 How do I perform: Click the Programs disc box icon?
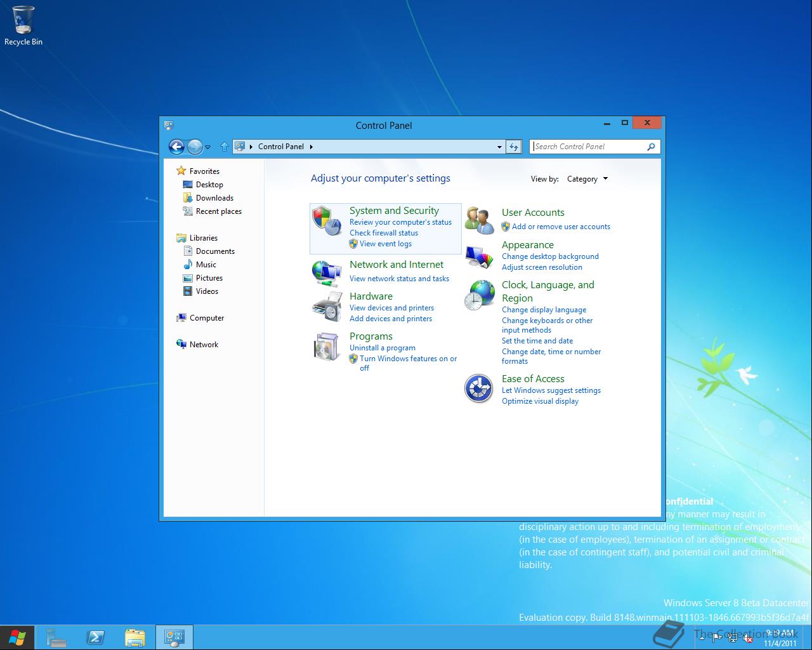click(327, 346)
